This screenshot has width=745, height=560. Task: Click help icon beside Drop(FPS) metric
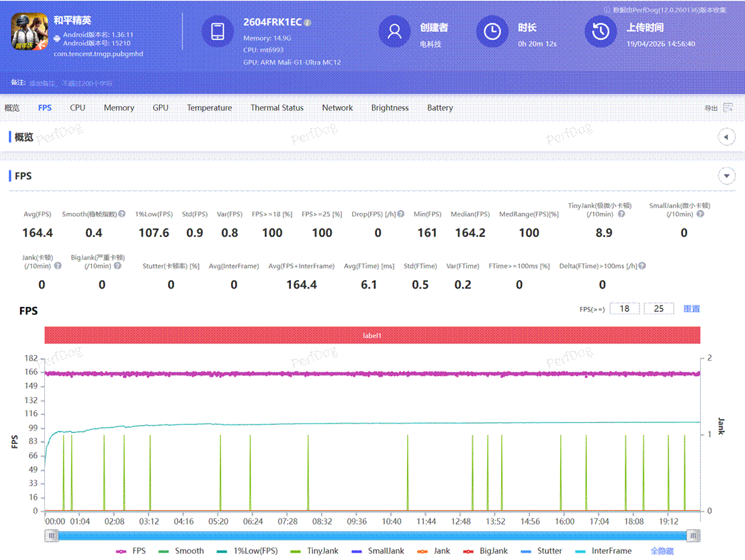(400, 214)
